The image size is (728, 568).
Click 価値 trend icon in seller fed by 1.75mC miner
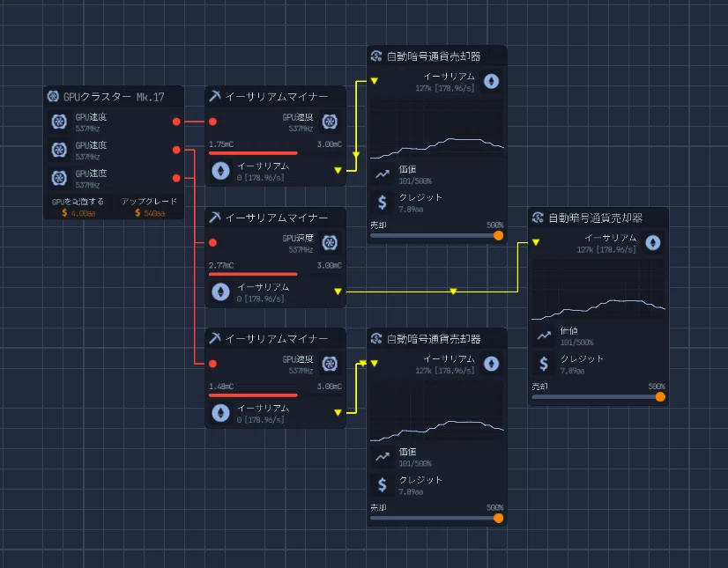(383, 174)
